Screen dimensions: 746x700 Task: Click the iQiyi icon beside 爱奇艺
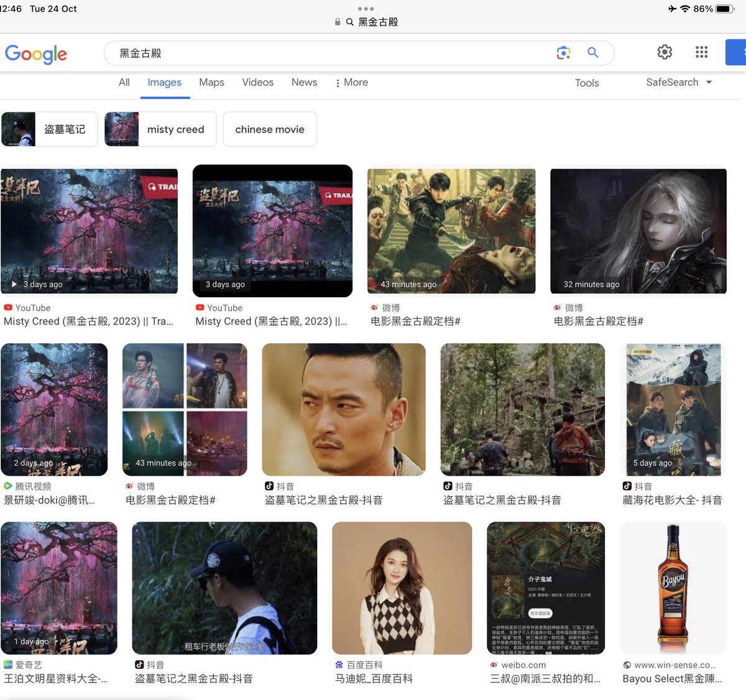click(8, 665)
